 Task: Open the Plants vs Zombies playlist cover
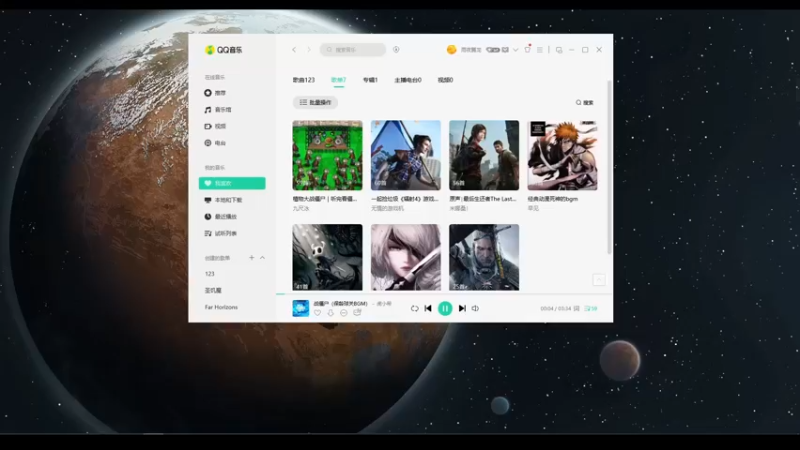point(328,155)
